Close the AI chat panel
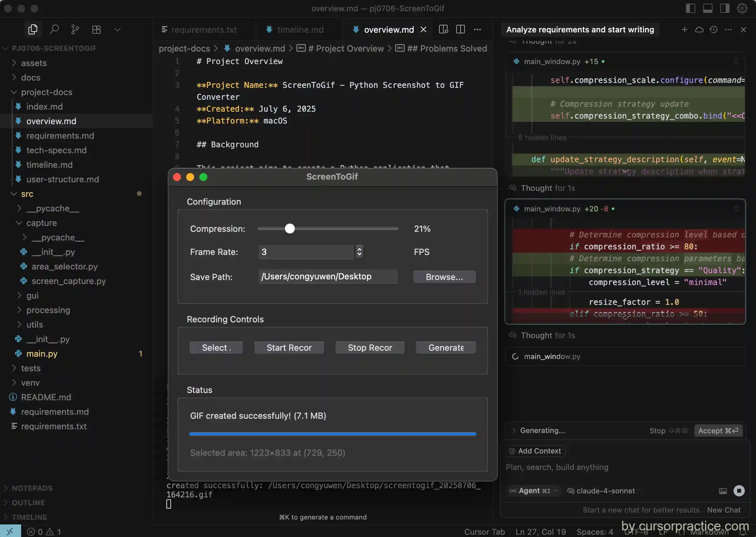Screen dimensions: 756x537 (x=743, y=29)
